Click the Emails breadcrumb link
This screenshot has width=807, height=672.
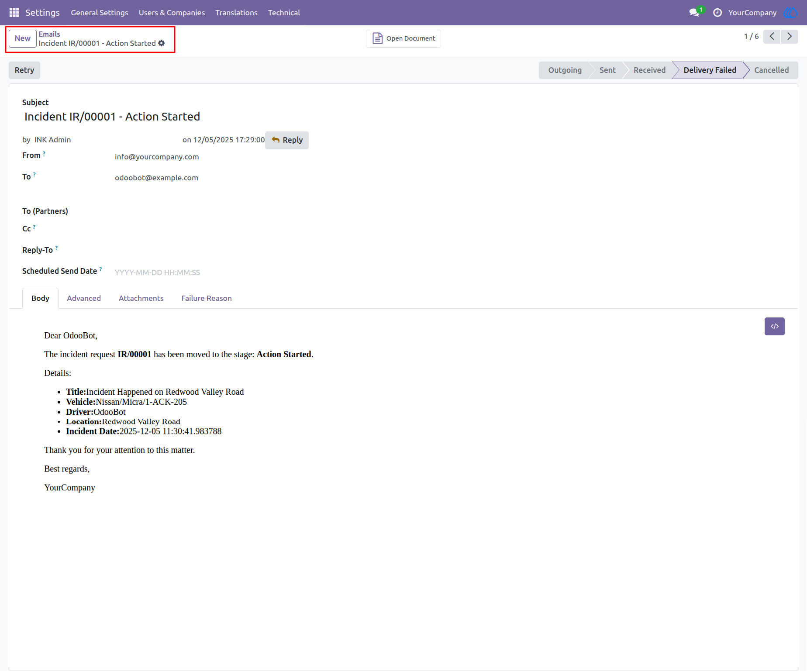49,34
